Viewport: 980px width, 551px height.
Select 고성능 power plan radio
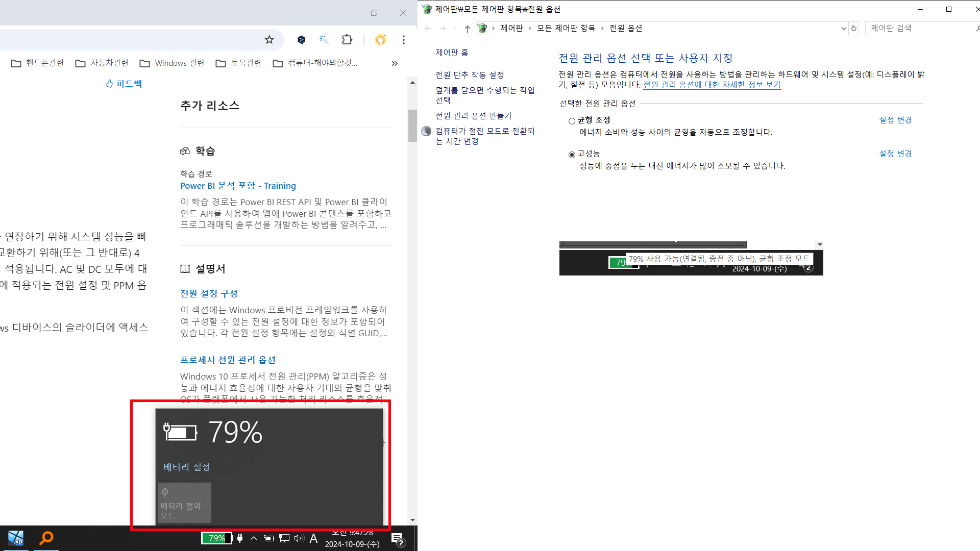[572, 155]
